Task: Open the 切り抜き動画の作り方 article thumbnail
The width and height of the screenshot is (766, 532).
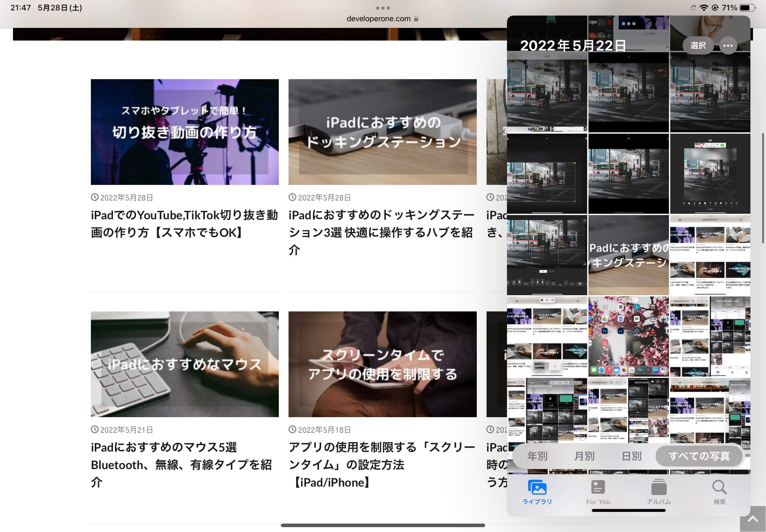Action: pos(185,132)
